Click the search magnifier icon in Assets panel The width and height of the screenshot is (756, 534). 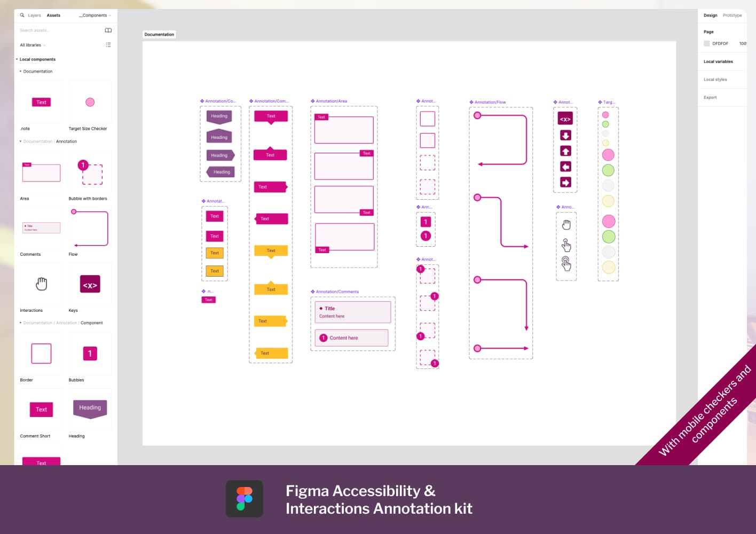coord(22,15)
